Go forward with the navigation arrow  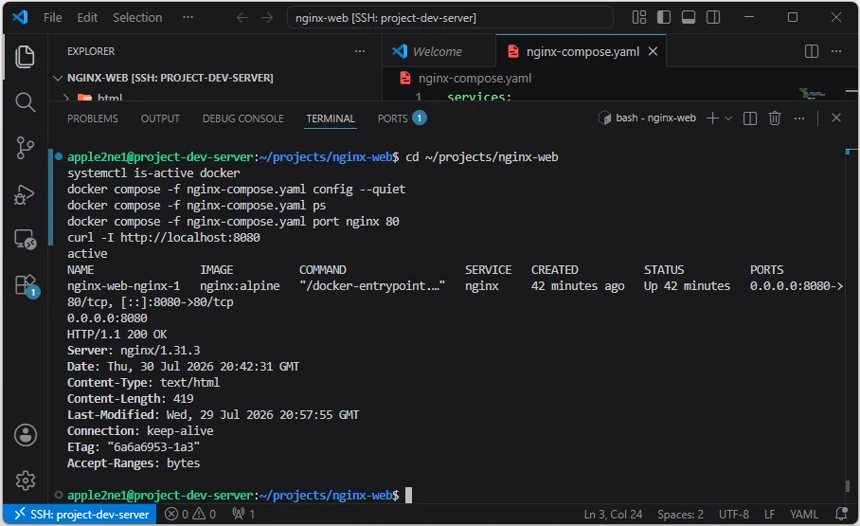267,18
